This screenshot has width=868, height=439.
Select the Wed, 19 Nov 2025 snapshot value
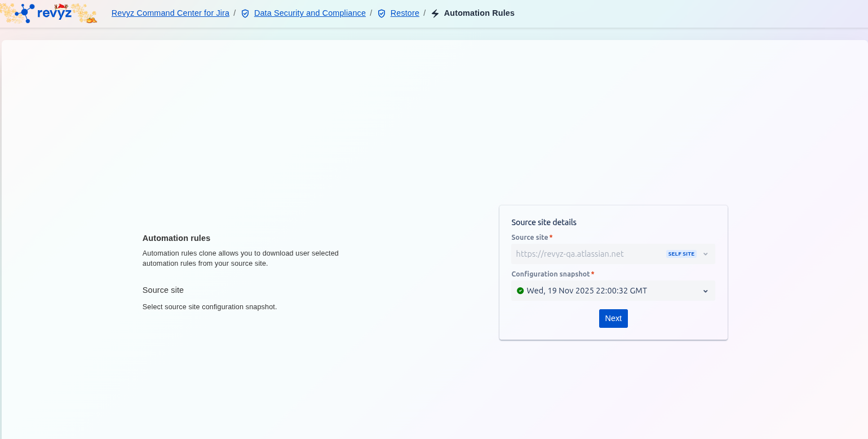[586, 291]
